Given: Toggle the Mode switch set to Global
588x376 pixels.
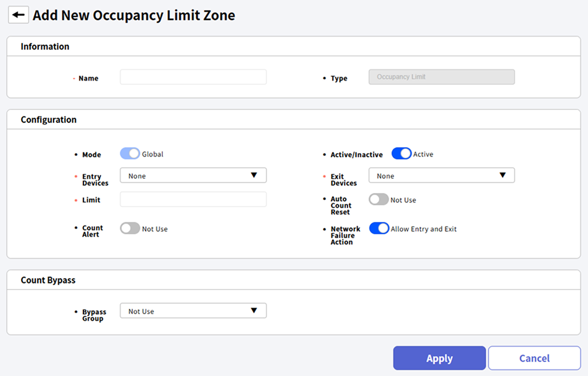Looking at the screenshot, I should pyautogui.click(x=130, y=154).
